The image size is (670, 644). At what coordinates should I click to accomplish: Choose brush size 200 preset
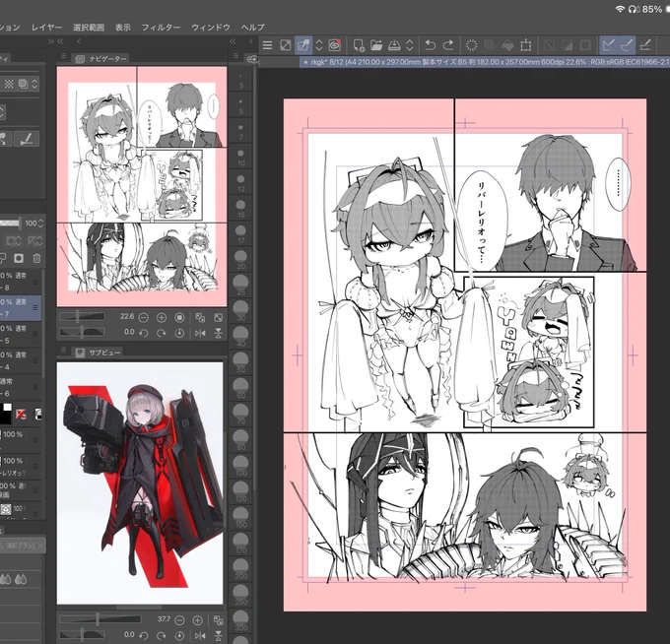[x=241, y=570]
